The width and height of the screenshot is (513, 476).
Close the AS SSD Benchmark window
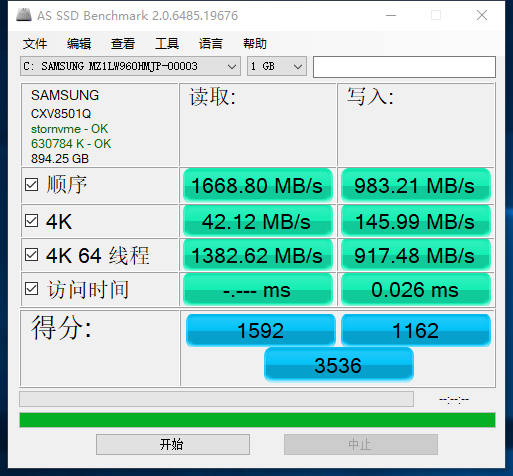(482, 15)
